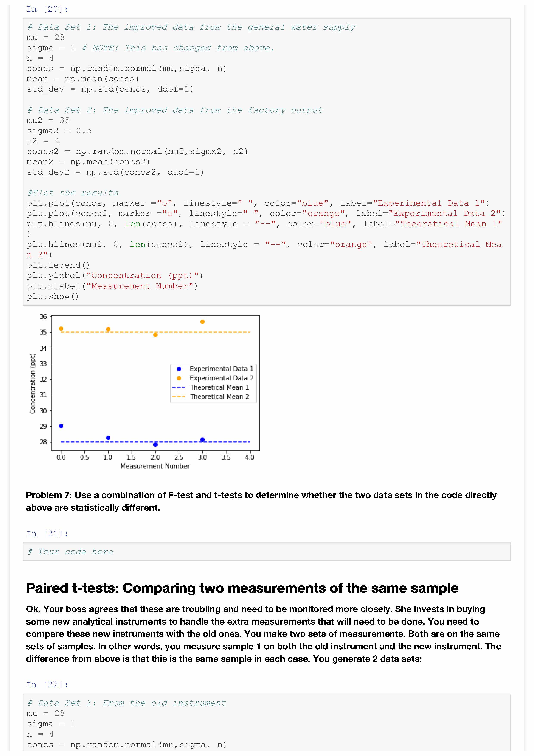This screenshot has width=534, height=756.
Task: Pick the blue data point at measurement 2.0
Action: pyautogui.click(x=155, y=444)
